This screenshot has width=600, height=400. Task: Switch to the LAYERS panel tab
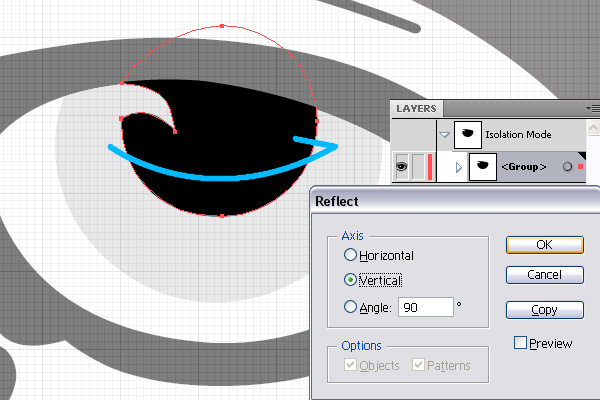[x=416, y=109]
